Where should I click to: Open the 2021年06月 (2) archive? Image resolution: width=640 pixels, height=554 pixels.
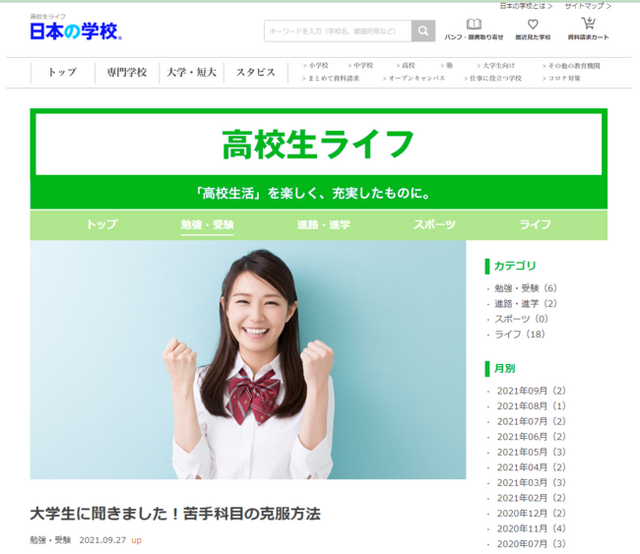[531, 437]
